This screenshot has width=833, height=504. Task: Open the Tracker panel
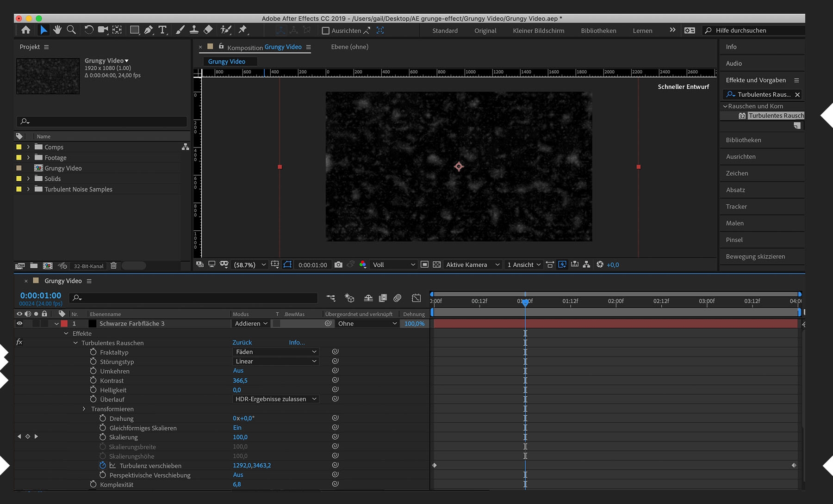pos(736,207)
